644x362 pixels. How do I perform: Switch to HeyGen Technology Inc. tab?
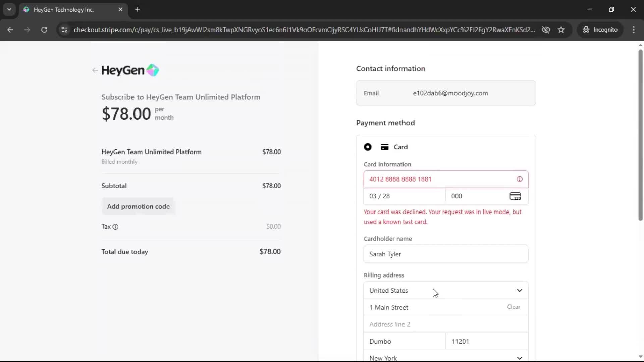point(64,10)
